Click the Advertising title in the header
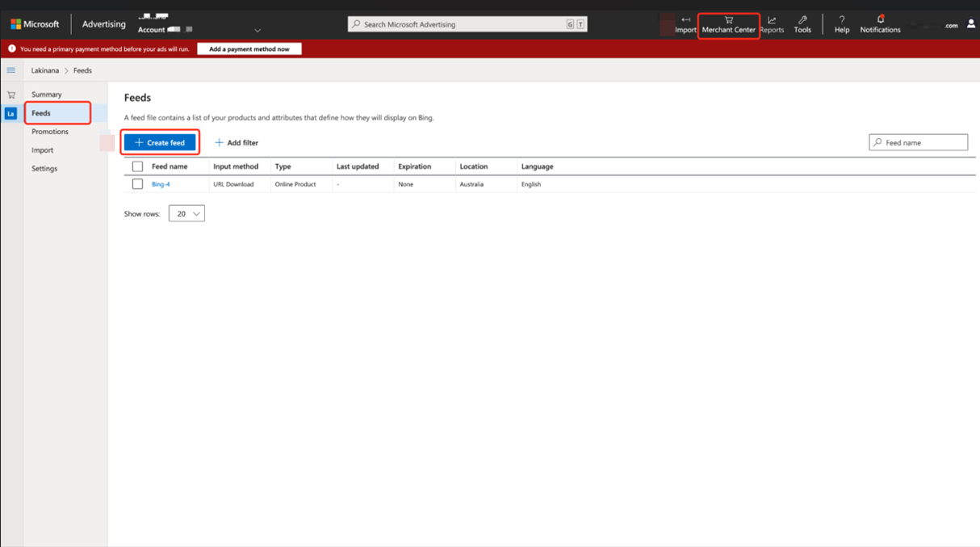This screenshot has width=980, height=547. pyautogui.click(x=104, y=24)
